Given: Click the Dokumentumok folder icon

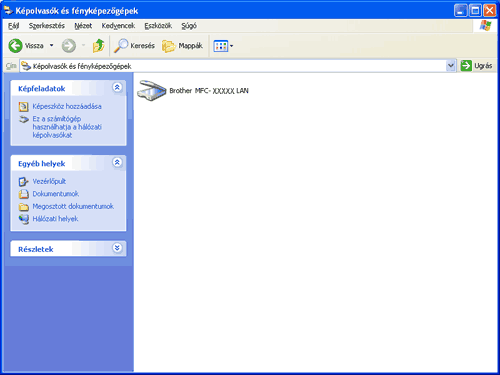Looking at the screenshot, I should coord(24,194).
